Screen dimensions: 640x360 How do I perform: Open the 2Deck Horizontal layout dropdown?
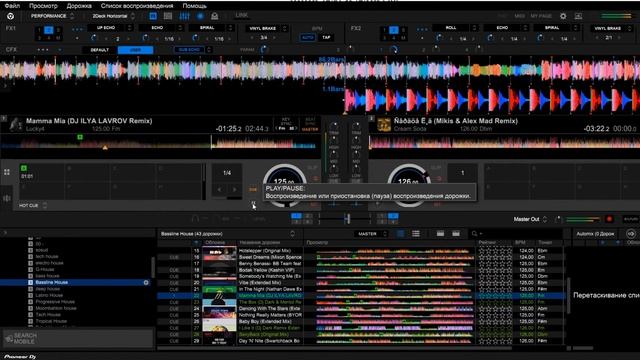coord(113,16)
